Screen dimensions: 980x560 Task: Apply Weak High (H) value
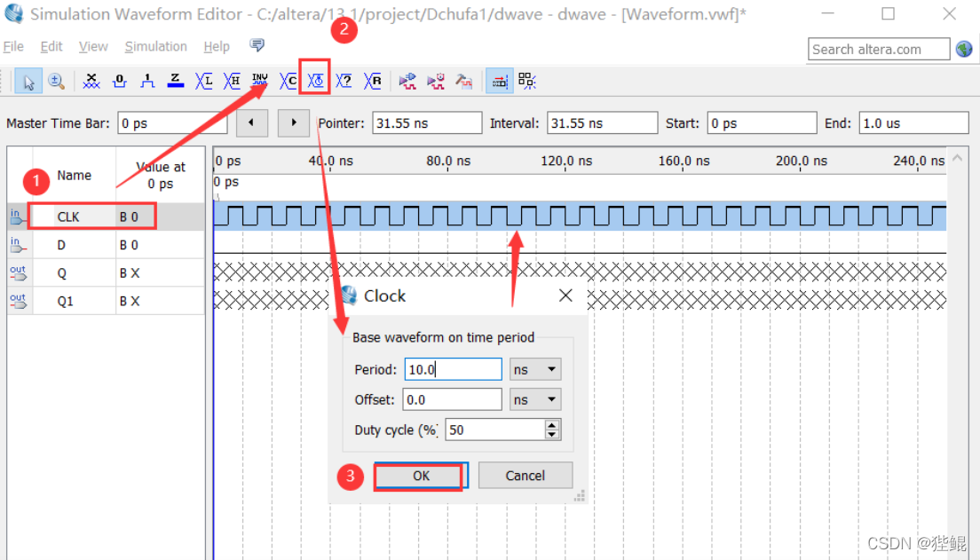[232, 81]
